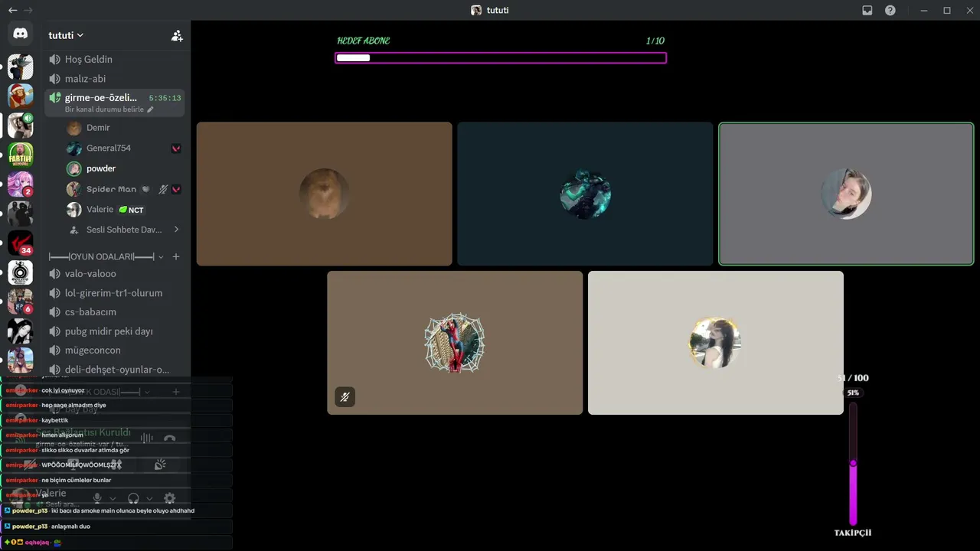This screenshot has width=980, height=551.
Task: Select the girme-oe-özeli voice channel
Action: 115,103
